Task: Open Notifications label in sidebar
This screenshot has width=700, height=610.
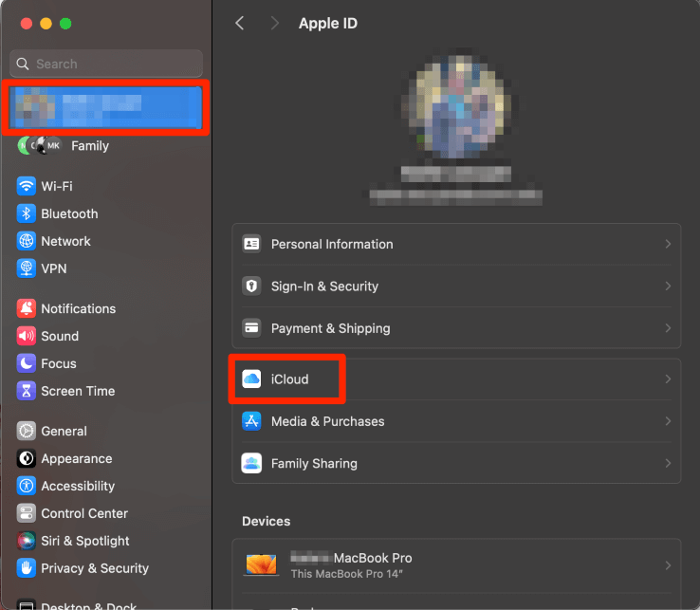Action: [x=79, y=308]
